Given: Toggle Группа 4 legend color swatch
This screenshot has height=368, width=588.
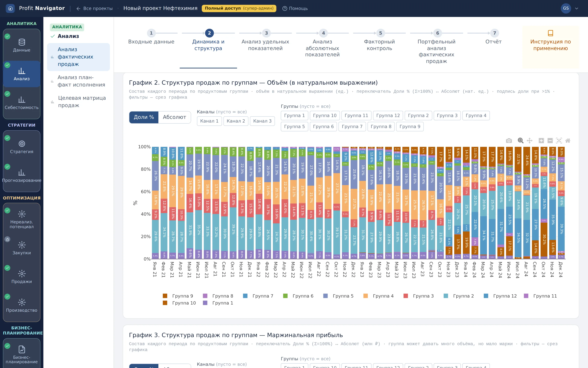Looking at the screenshot, I should point(365,296).
